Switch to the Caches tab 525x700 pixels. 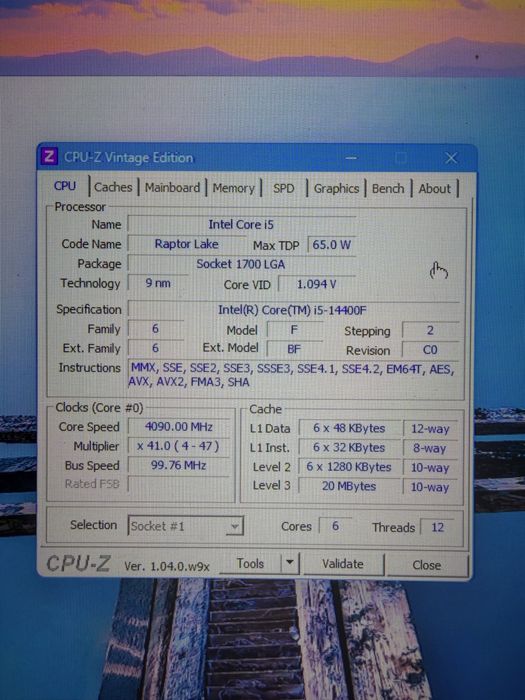point(113,187)
